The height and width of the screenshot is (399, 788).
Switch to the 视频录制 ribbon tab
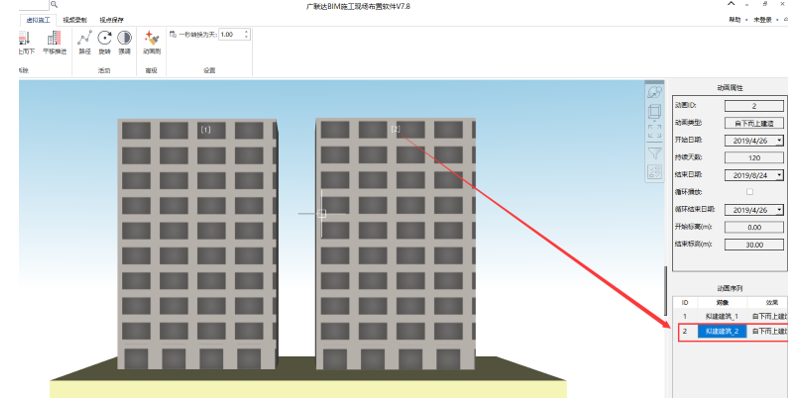tap(74, 20)
